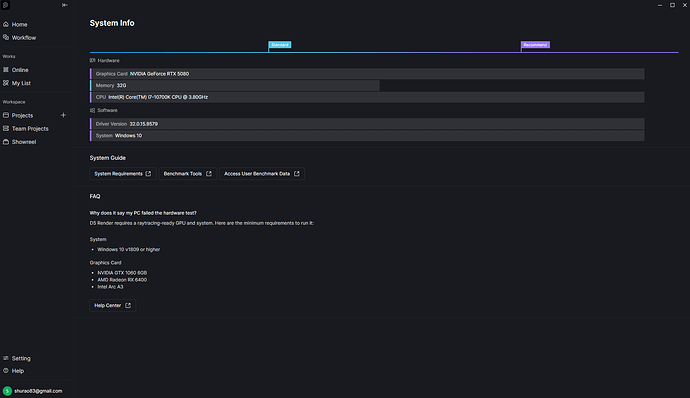Click the 'AMD Radeon RX 6400' list item
690x398 pixels.
122,280
